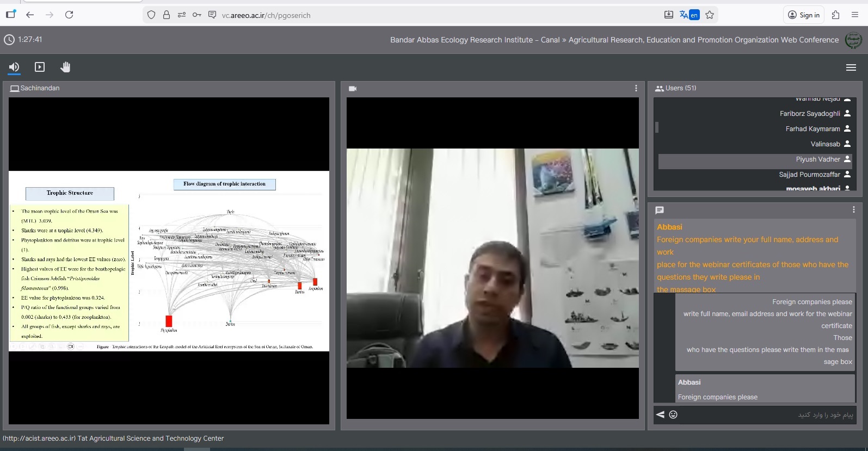Click the browser reload button
The image size is (868, 451).
pyautogui.click(x=69, y=15)
